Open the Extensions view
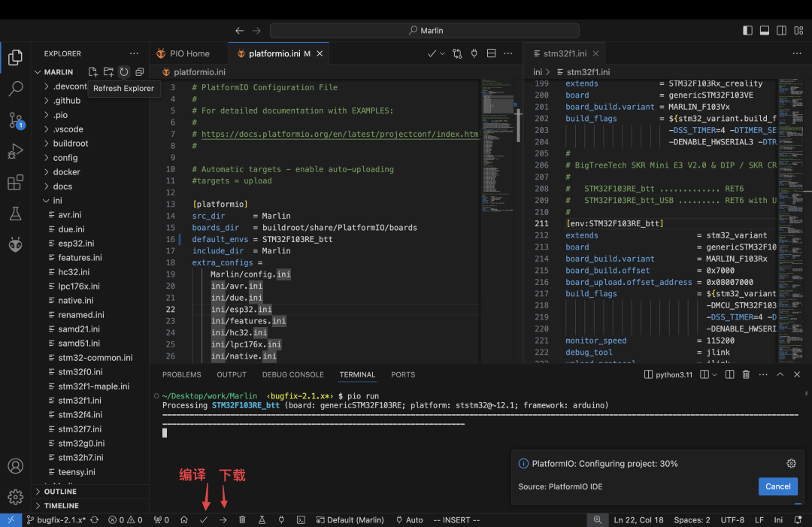 [x=15, y=182]
